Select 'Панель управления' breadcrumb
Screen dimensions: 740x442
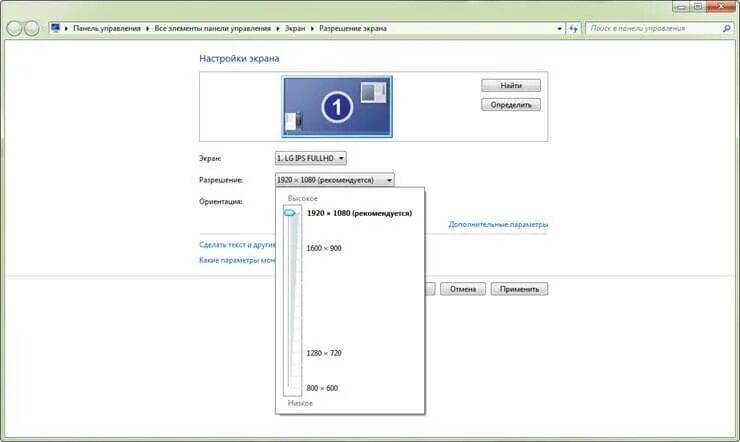click(x=107, y=28)
